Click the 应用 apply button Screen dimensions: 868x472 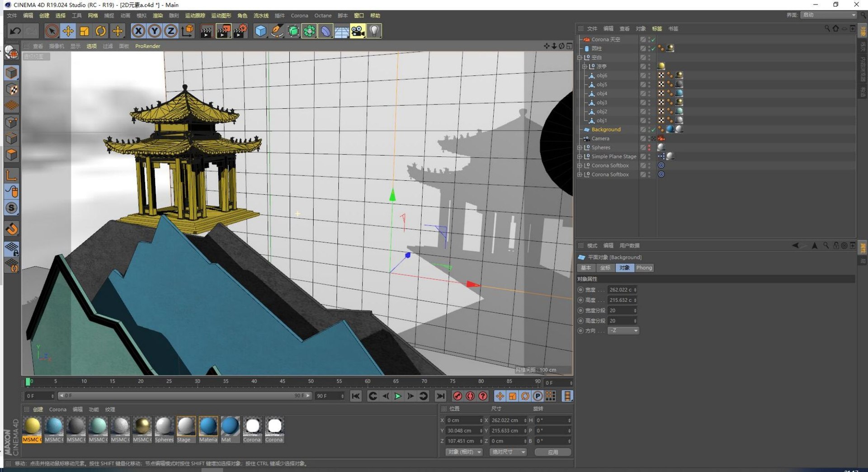click(553, 452)
